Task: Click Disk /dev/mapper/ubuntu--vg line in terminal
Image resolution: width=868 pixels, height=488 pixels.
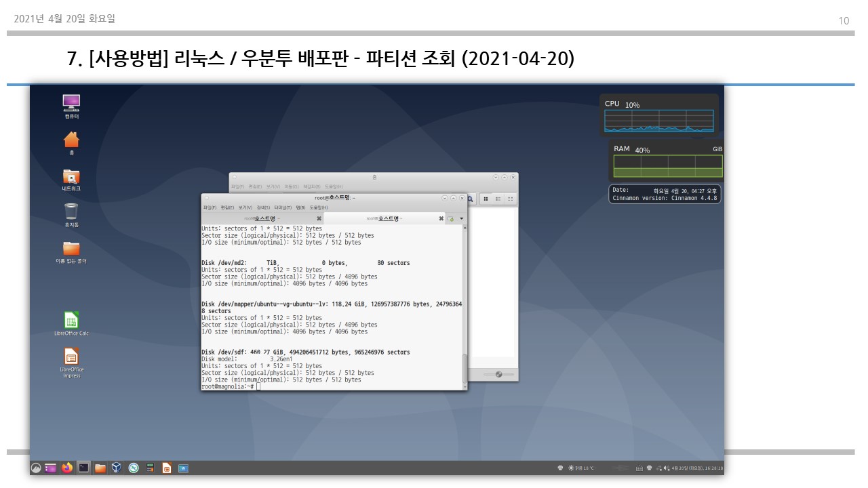Action: [332, 308]
